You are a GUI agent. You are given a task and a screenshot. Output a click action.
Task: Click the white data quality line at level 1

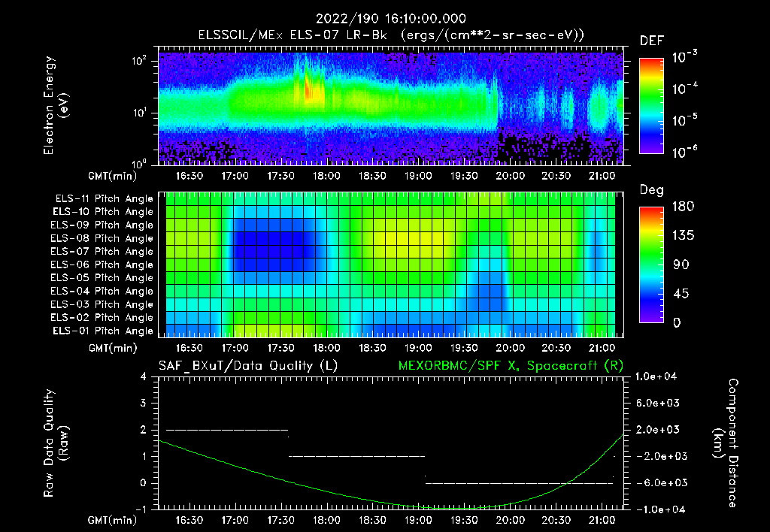pyautogui.click(x=357, y=456)
